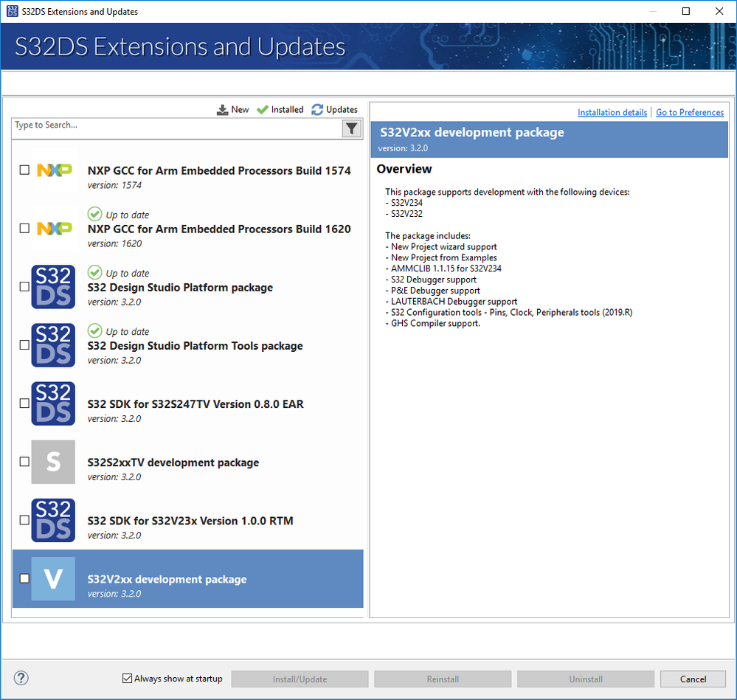
Task: Click Up to date checkmark for Platform package
Action: pos(94,272)
